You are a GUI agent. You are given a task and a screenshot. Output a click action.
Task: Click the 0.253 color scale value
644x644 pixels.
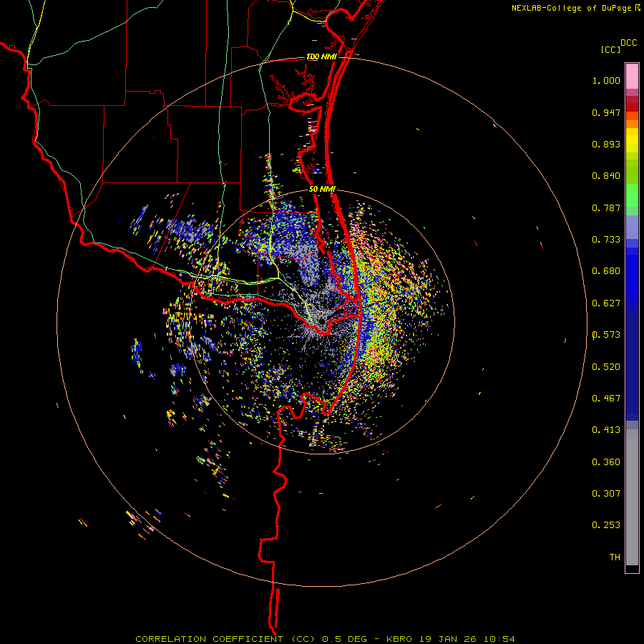606,525
